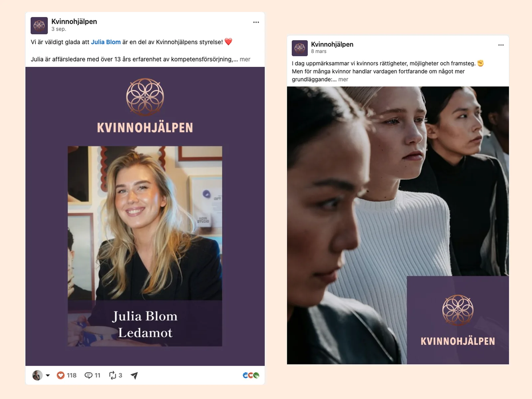The image size is (532, 399).
Task: Open the Julia Blom Ledamot post image
Action: (145, 216)
